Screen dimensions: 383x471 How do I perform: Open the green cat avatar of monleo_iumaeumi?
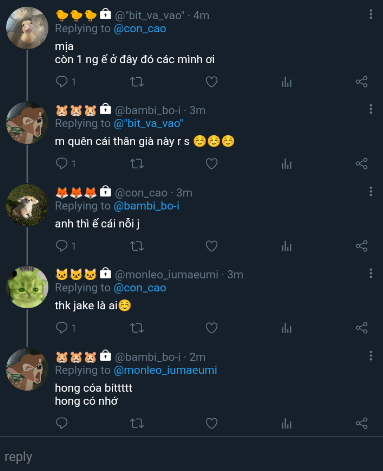tap(27, 287)
